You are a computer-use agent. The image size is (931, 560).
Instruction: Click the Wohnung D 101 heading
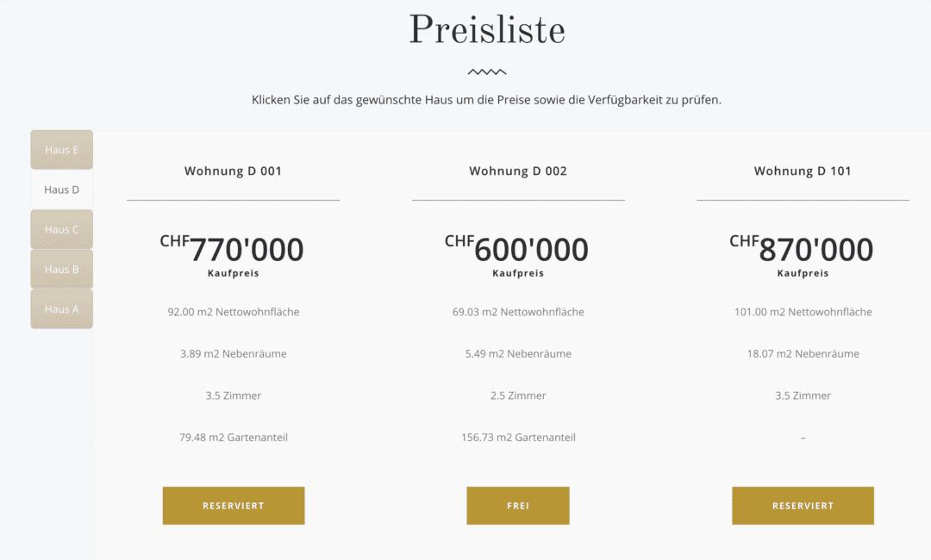coord(803,171)
